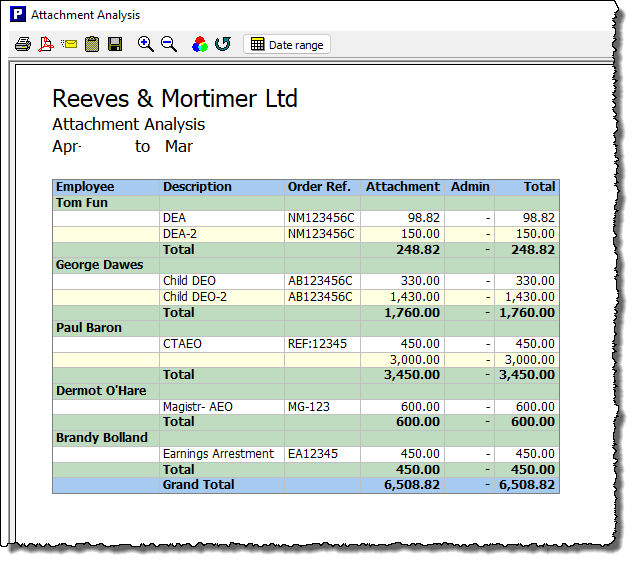The image size is (635, 562).
Task: Open the report colours option
Action: tap(200, 44)
